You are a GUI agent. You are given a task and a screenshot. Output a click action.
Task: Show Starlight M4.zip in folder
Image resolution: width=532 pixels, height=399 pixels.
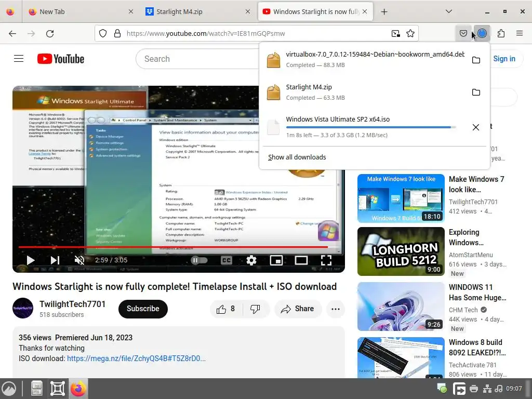tap(476, 92)
